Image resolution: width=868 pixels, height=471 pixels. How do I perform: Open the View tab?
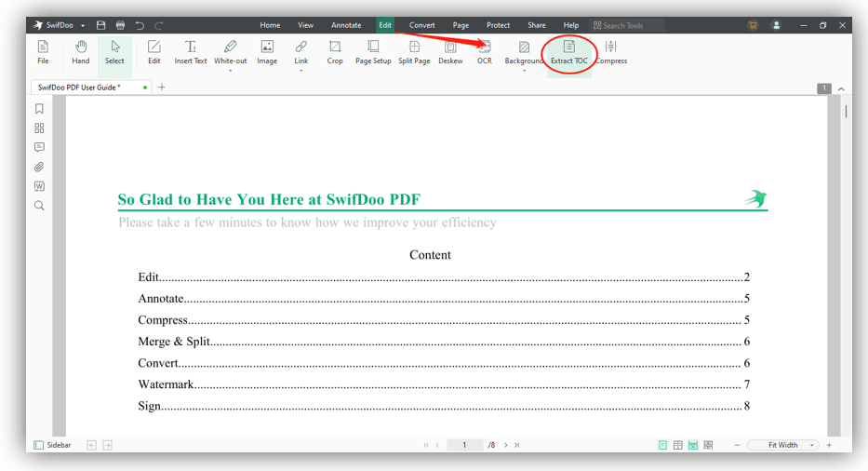[x=305, y=25]
